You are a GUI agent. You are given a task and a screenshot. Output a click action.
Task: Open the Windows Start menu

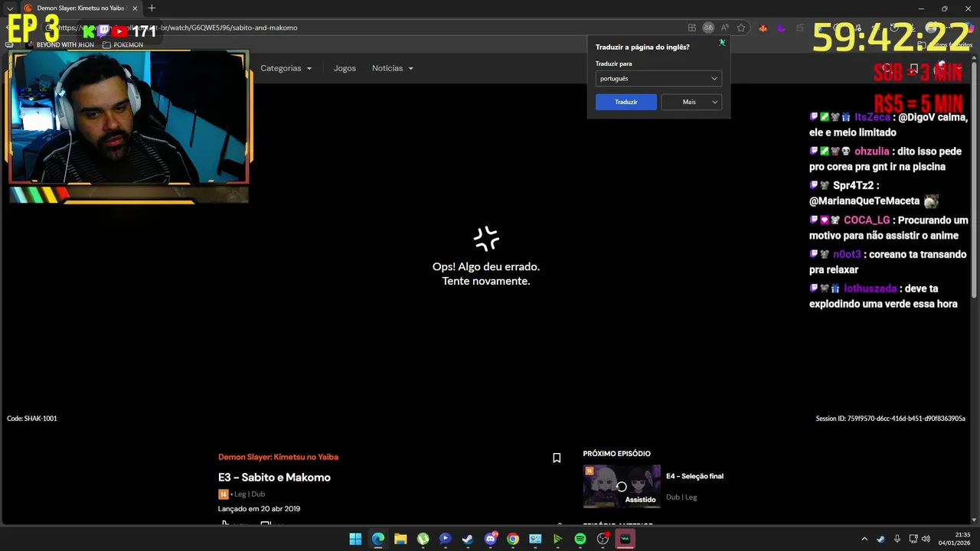coord(355,539)
